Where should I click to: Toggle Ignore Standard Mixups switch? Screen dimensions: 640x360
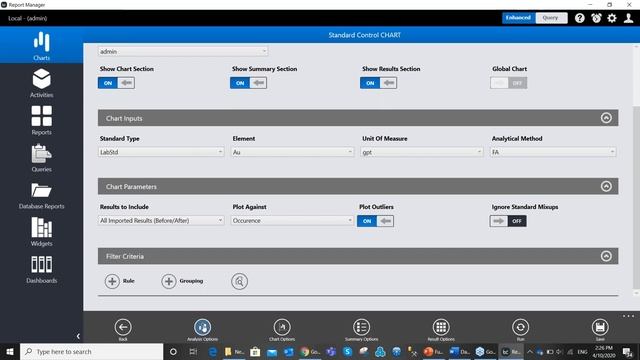pos(508,221)
